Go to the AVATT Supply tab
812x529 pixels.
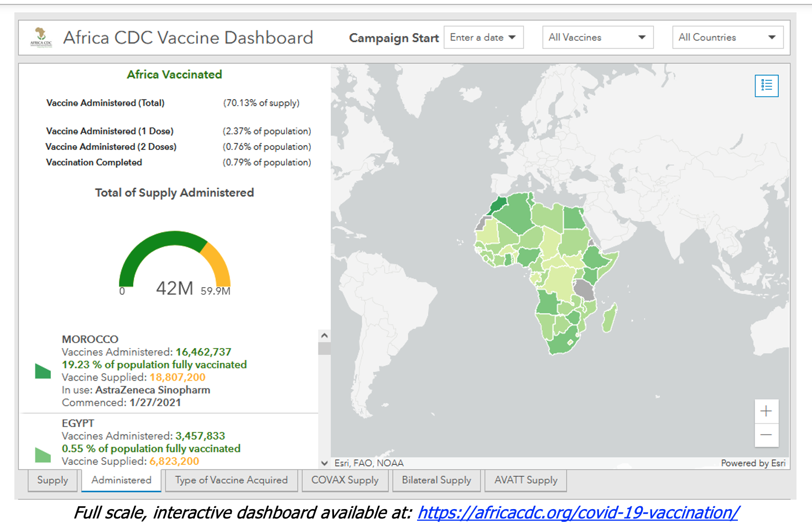(525, 480)
